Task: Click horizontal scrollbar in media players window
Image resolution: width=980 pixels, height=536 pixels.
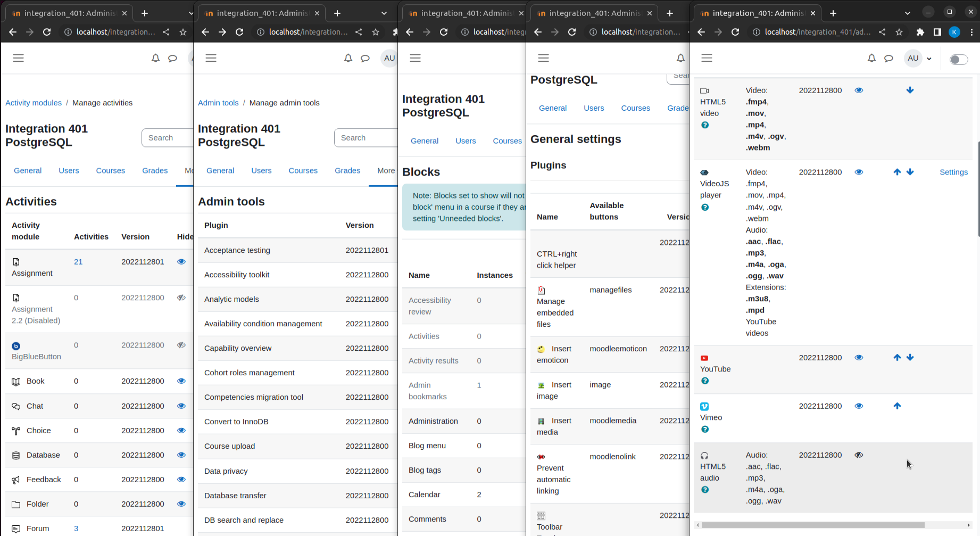Action: 813,525
